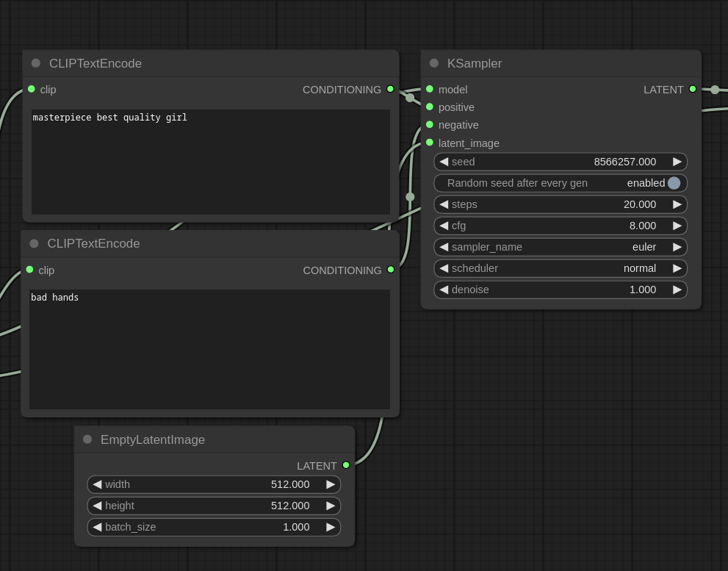The height and width of the screenshot is (571, 728).
Task: Click the negative input dot on KSampler
Action: pos(430,124)
